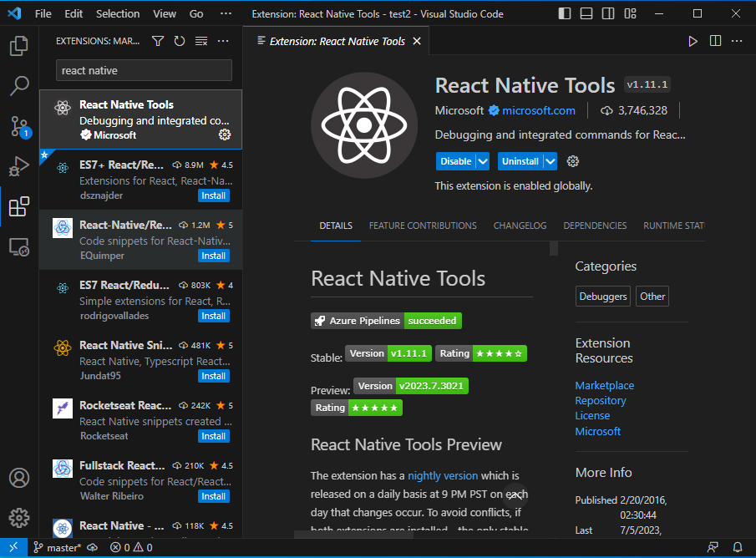
Task: Split the editor using the split icon
Action: tap(717, 40)
